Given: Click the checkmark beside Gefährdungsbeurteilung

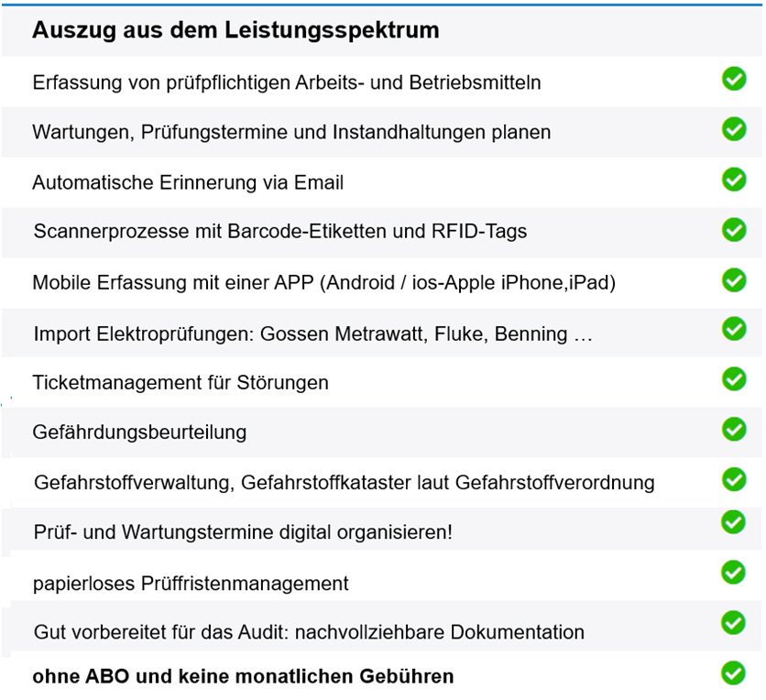Looking at the screenshot, I should click(734, 429).
